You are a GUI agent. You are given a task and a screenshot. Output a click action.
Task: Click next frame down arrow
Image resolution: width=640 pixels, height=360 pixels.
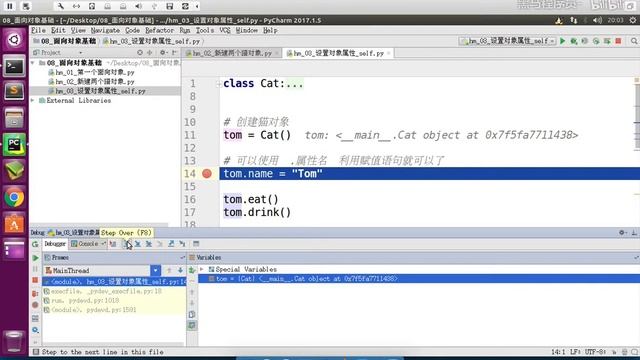coord(180,270)
